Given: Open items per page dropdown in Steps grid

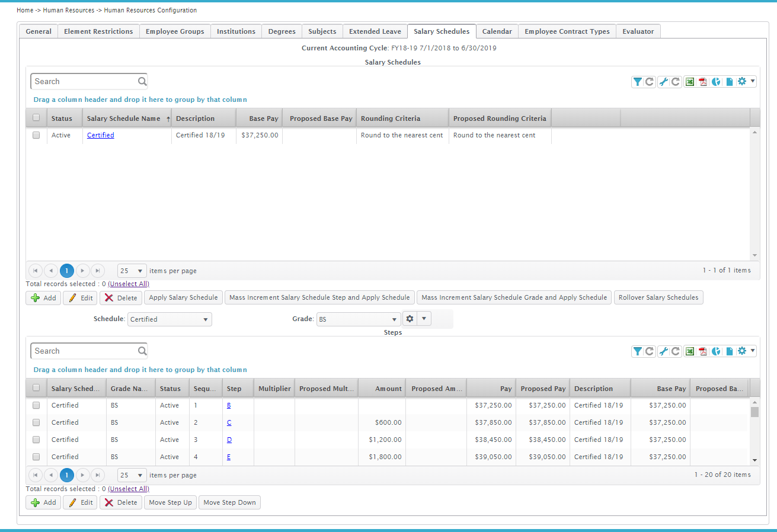Looking at the screenshot, I should pyautogui.click(x=132, y=475).
